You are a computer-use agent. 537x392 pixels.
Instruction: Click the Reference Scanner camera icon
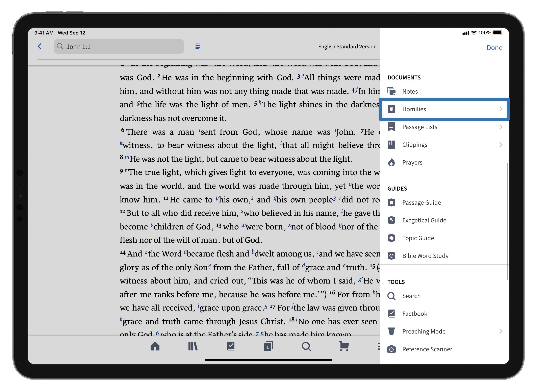tap(391, 349)
